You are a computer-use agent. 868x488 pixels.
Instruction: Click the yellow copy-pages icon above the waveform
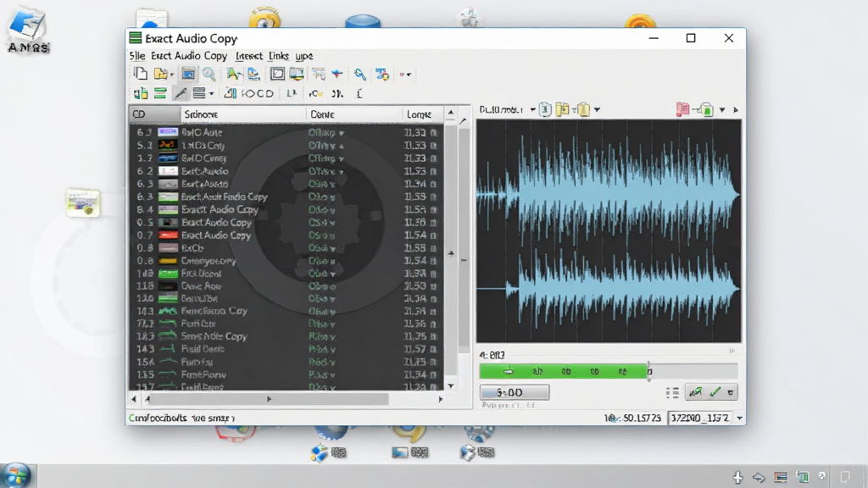pos(581,109)
